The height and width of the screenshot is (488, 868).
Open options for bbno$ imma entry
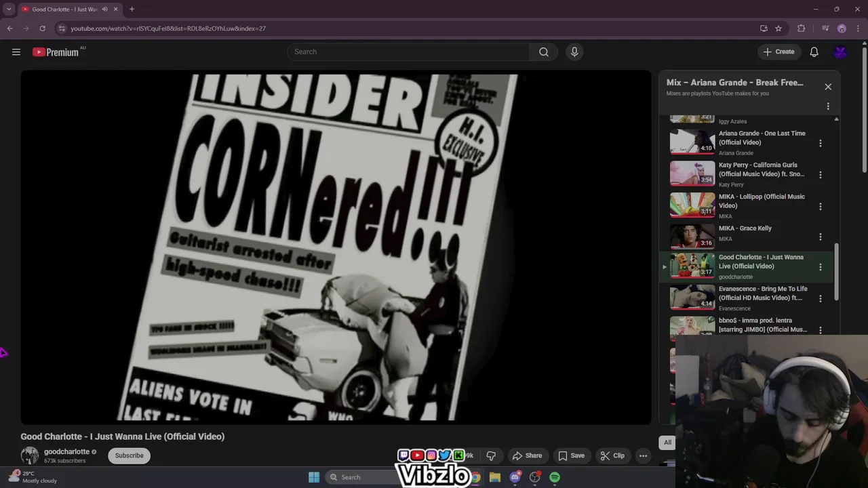821,330
